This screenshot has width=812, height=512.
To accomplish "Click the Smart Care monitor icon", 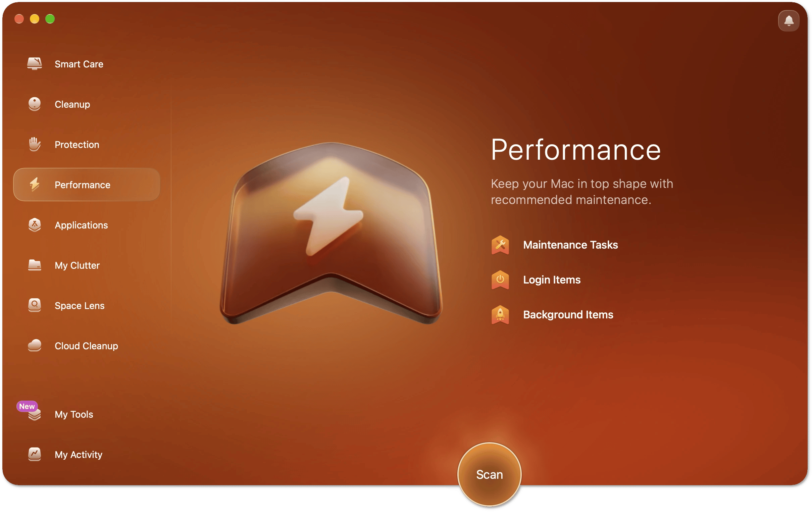I will click(35, 64).
